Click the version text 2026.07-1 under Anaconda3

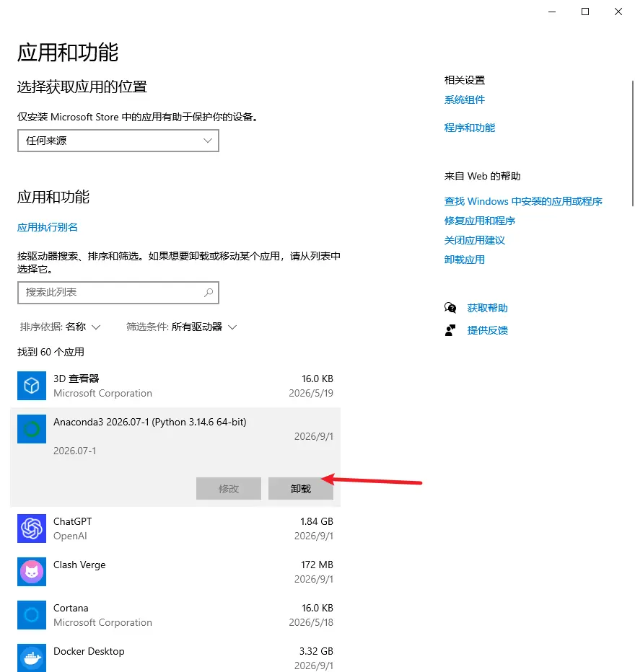point(74,451)
